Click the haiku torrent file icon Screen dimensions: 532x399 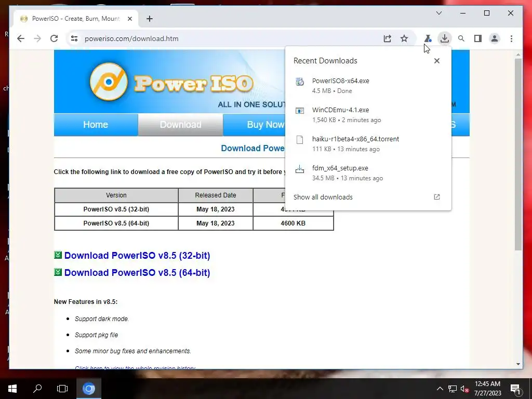pyautogui.click(x=300, y=139)
